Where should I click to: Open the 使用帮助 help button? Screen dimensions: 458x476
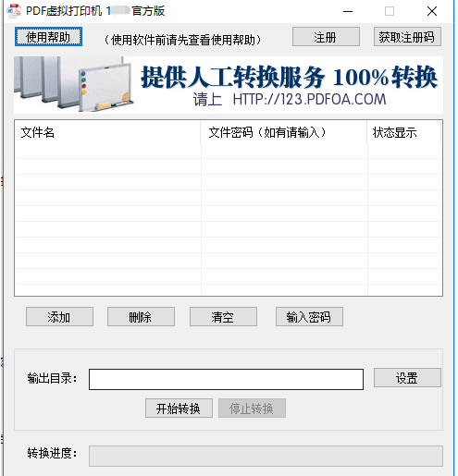click(x=48, y=37)
